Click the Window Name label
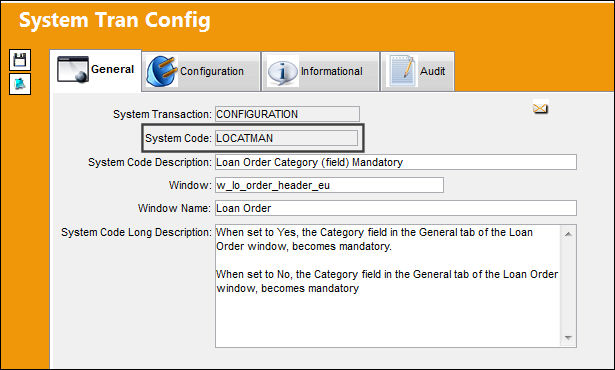The width and height of the screenshot is (615, 370). [x=175, y=208]
